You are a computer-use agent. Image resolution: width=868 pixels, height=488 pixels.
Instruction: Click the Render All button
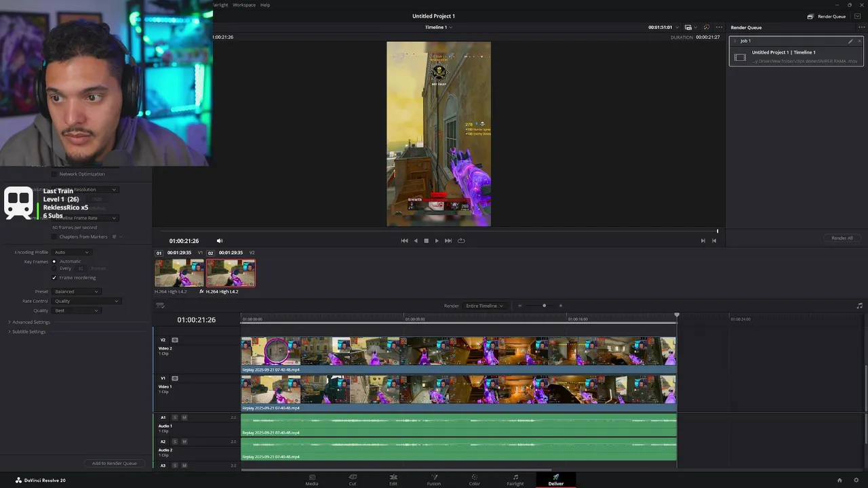842,238
